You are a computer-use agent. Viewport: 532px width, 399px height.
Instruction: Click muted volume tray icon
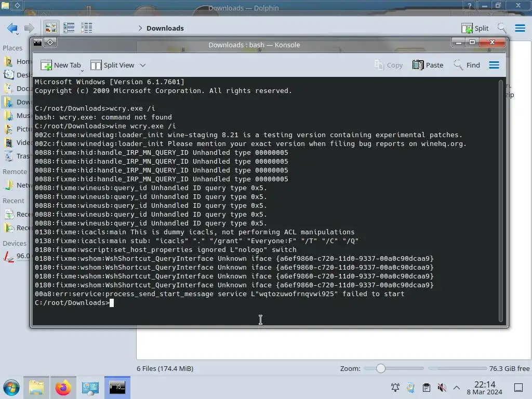click(x=442, y=388)
